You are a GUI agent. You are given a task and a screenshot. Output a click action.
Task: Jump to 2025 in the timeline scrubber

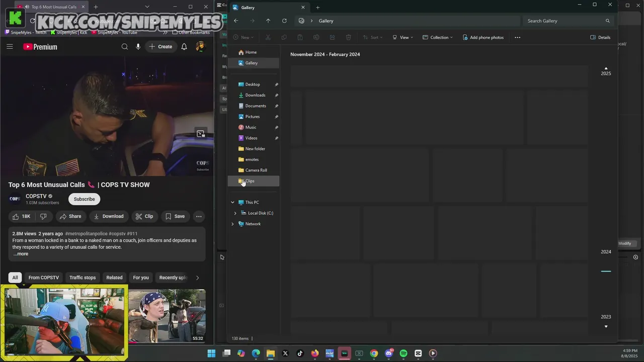(x=606, y=73)
